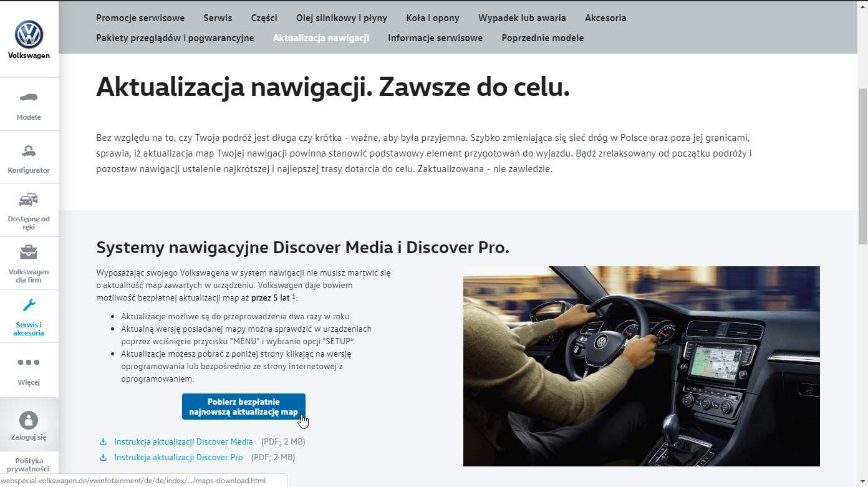Screen dimensions: 868x487
Task: Open Pakiety przeglądów i pogwarancyjne
Action: tap(175, 38)
